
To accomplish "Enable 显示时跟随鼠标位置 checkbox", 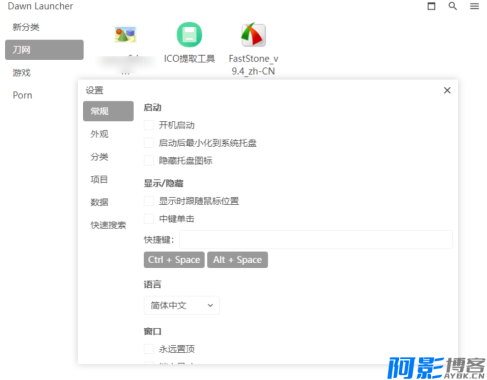I will (149, 201).
